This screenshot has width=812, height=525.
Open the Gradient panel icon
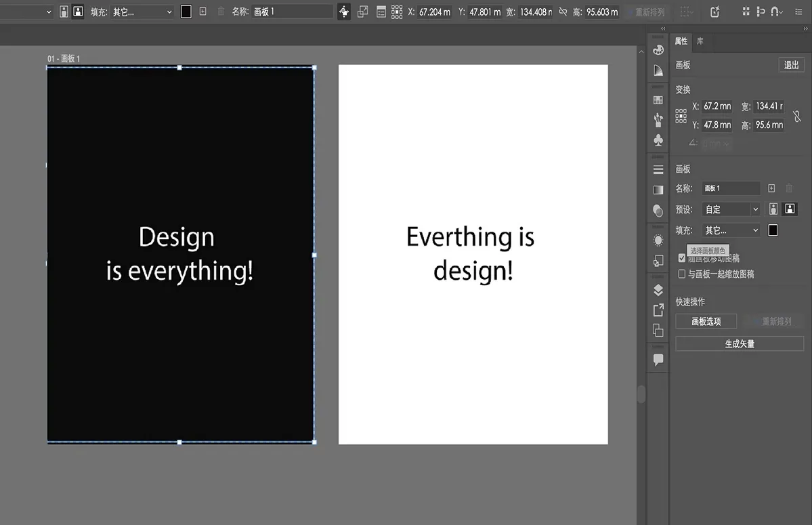[658, 190]
